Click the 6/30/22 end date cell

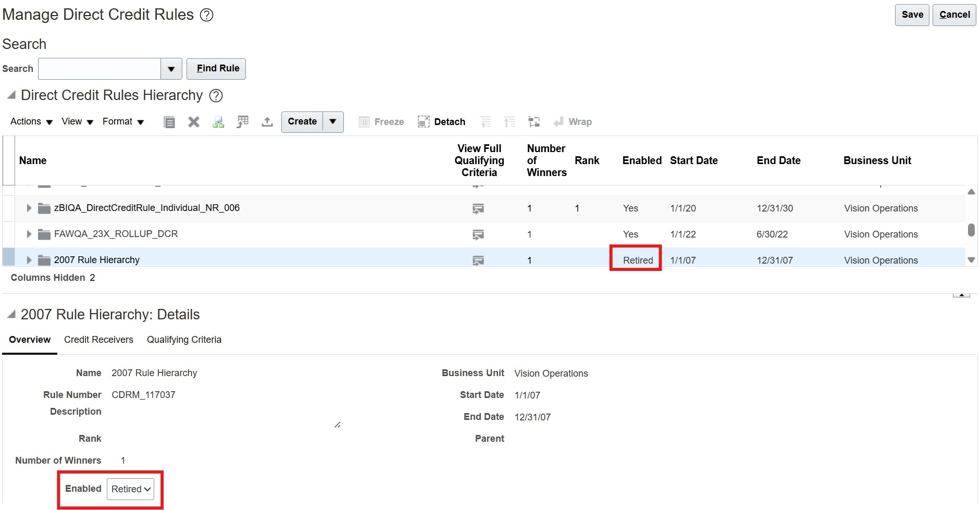(772, 234)
